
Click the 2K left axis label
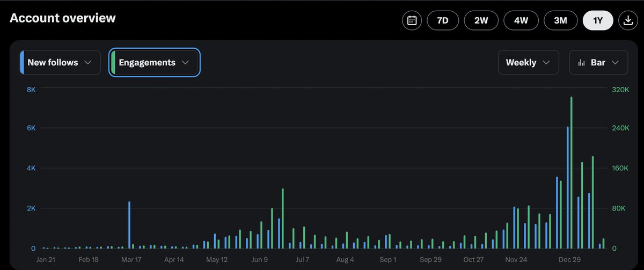coord(31,208)
